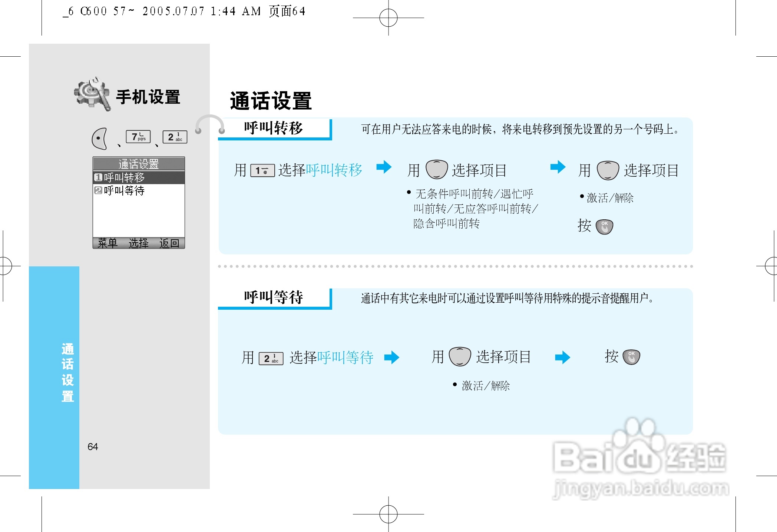Click the OK button icon in 呼叫转移 section
Image resolution: width=777 pixels, height=532 pixels.
tap(604, 226)
